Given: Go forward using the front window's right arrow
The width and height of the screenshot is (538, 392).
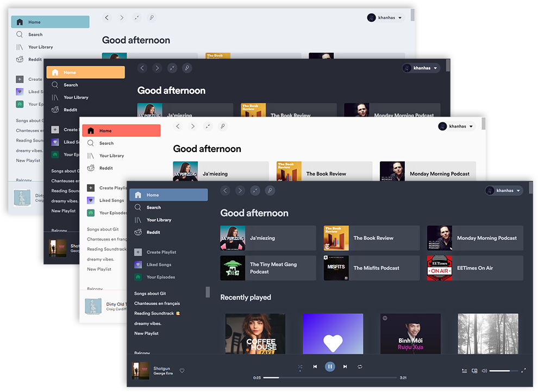Looking at the screenshot, I should tap(240, 191).
